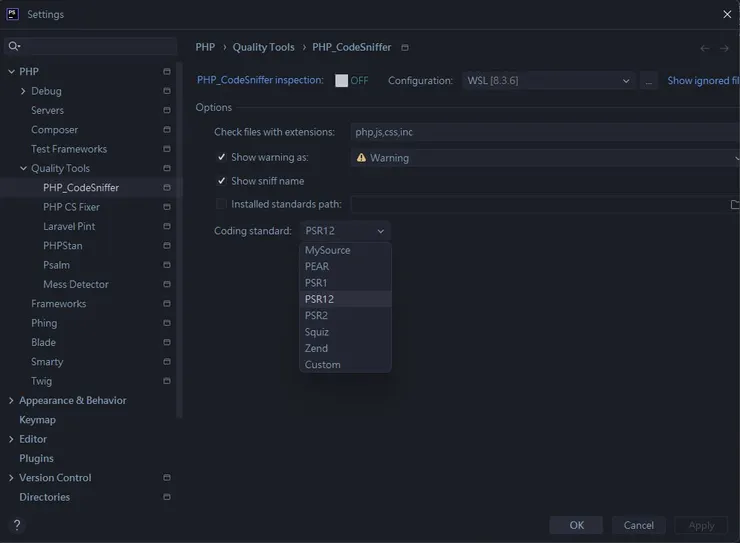Navigate forward with the right arrow

[x=724, y=48]
